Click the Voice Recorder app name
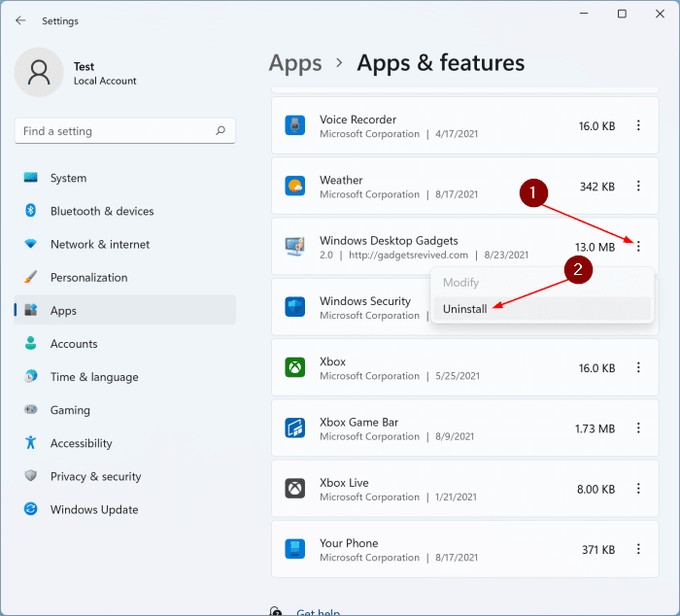 [357, 120]
